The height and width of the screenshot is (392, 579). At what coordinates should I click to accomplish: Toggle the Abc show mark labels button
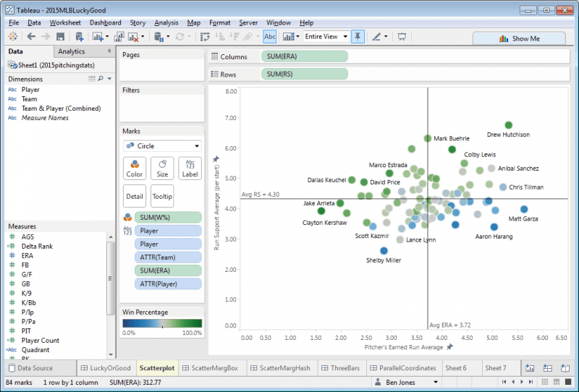pyautogui.click(x=269, y=36)
